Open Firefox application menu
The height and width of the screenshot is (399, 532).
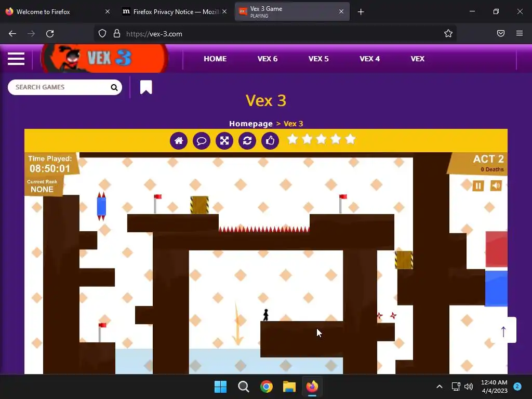(x=520, y=33)
